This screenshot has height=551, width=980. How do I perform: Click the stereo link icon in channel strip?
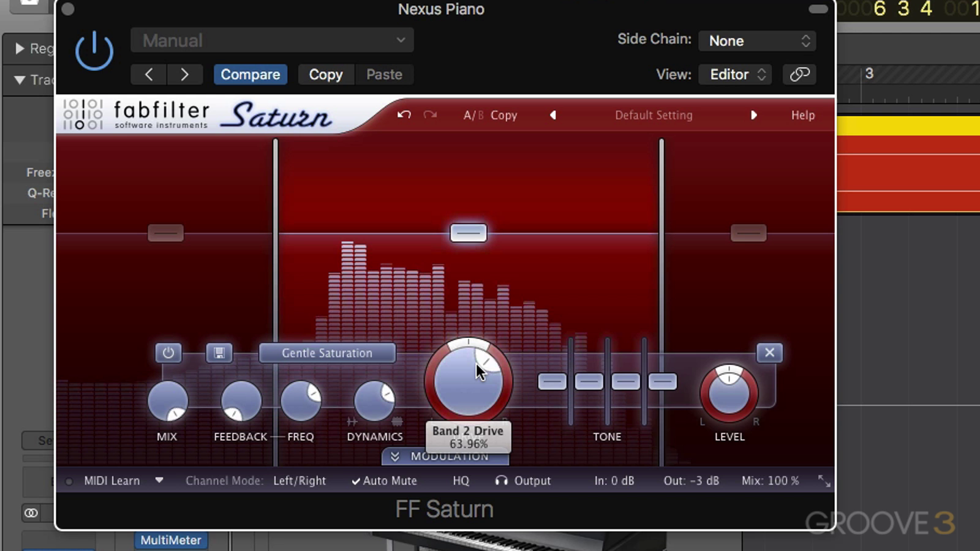(31, 513)
